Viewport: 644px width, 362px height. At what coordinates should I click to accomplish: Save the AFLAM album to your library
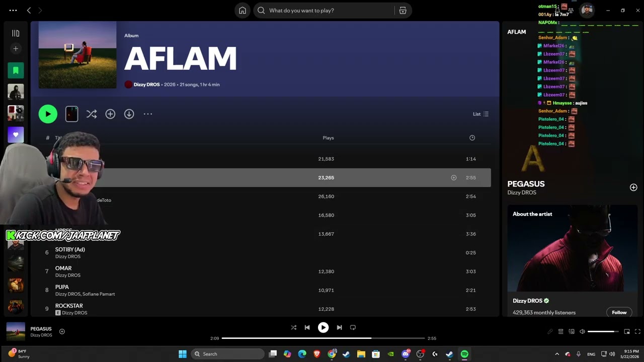pos(110,114)
